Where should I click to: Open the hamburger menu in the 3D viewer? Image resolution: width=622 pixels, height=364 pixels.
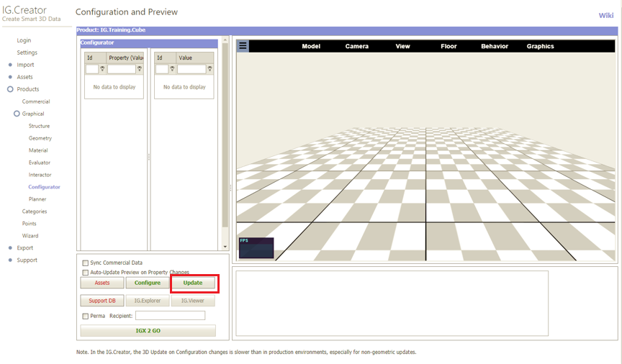coord(243,46)
